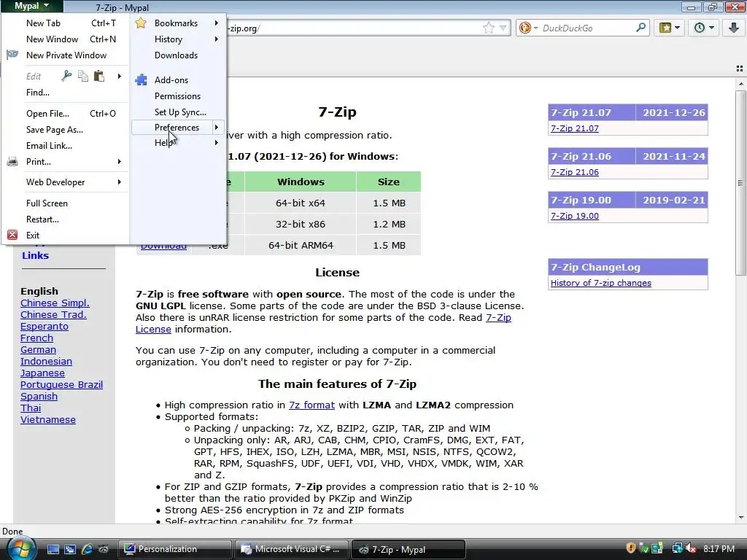Viewport: 747px width, 560px height.
Task: Click the downloads arrow toolbar button
Action: (734, 28)
